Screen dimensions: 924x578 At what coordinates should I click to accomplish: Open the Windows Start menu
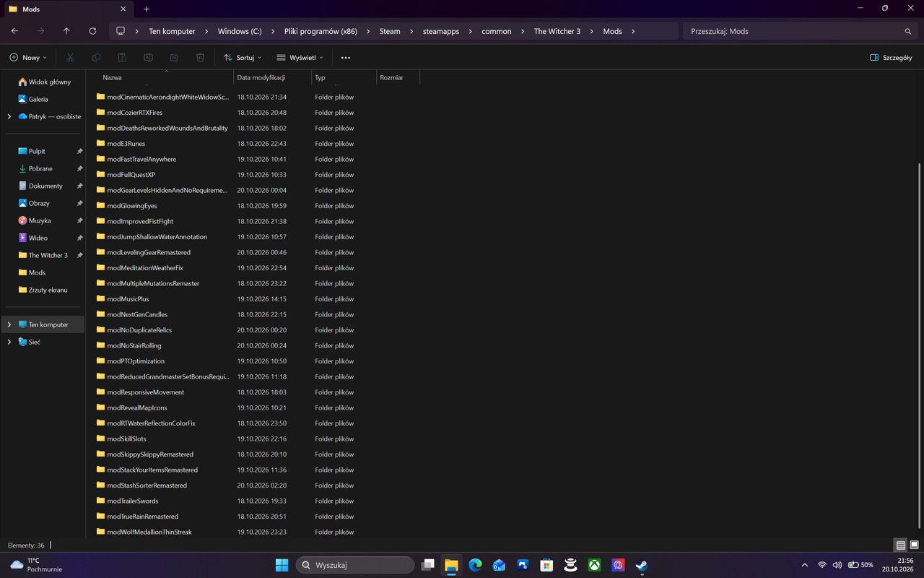click(282, 565)
